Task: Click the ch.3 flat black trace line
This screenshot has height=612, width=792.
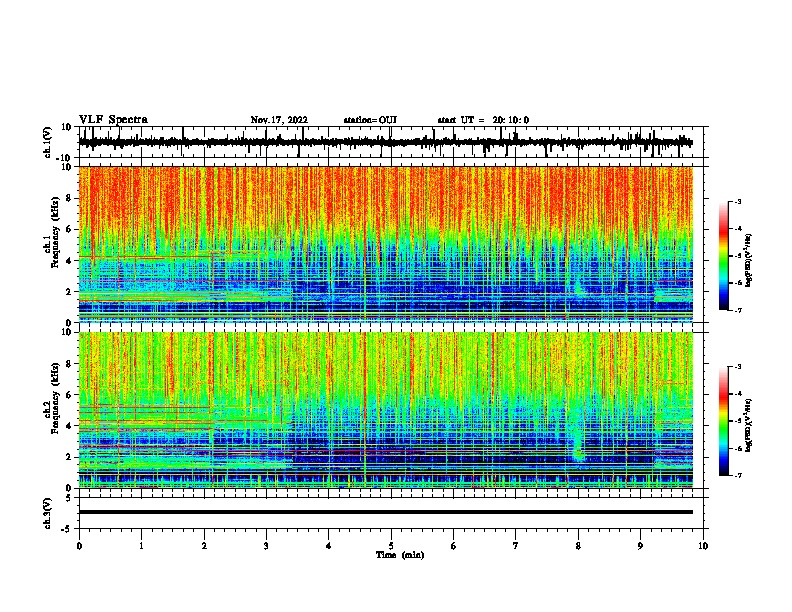Action: pos(385,512)
